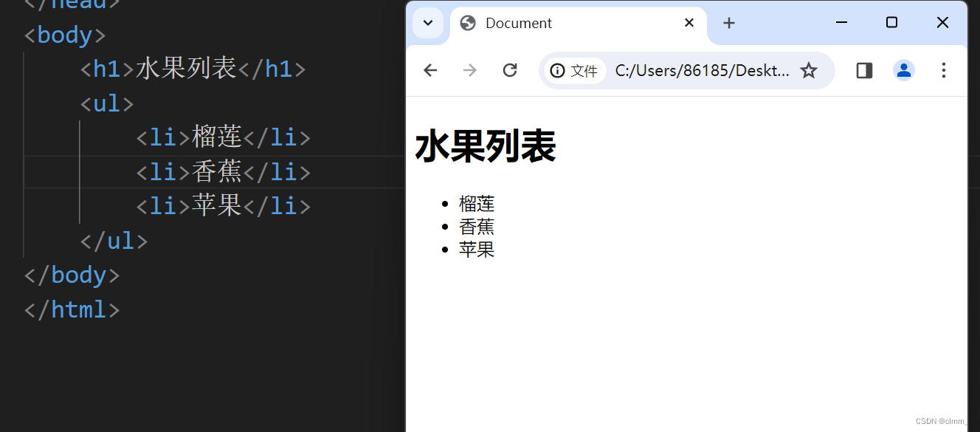Open the Chrome profile icon

pyautogui.click(x=903, y=70)
